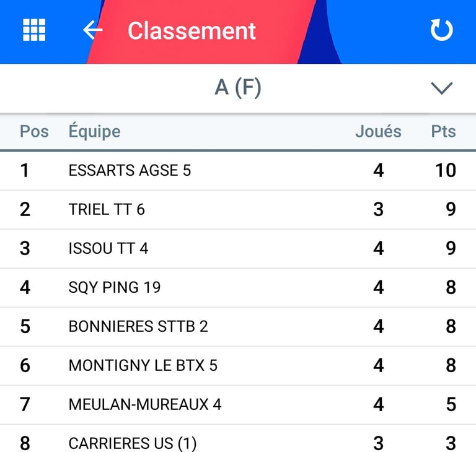Click the Classement page title
The height and width of the screenshot is (452, 476).
pos(192,31)
